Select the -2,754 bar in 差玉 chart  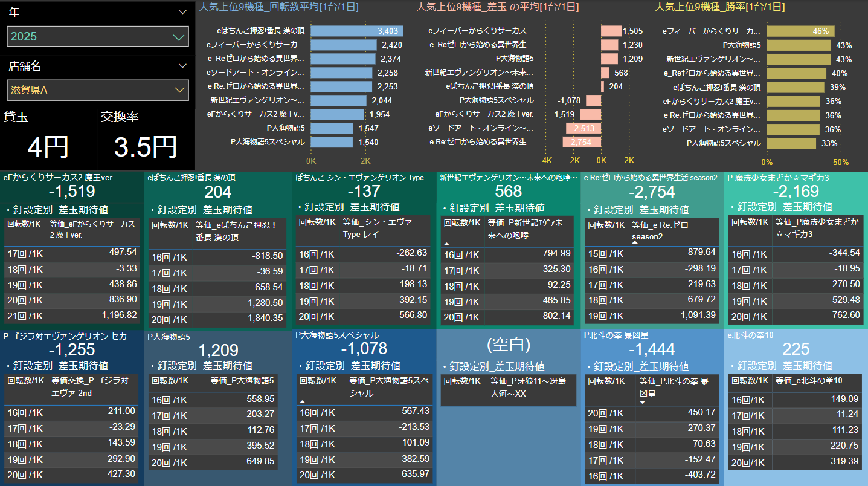[582, 142]
